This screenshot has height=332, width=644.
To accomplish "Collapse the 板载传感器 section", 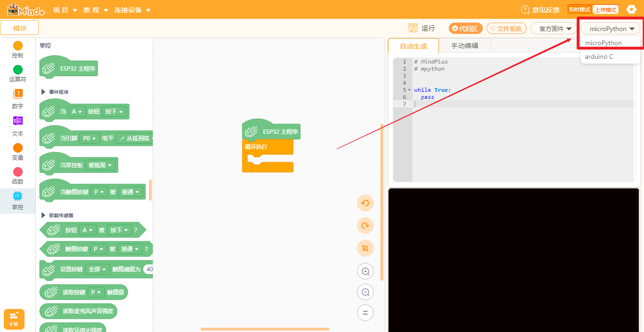I will [44, 215].
